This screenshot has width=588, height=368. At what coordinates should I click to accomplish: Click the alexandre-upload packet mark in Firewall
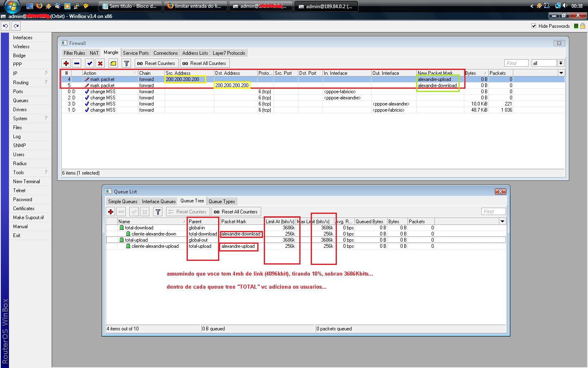tap(434, 79)
